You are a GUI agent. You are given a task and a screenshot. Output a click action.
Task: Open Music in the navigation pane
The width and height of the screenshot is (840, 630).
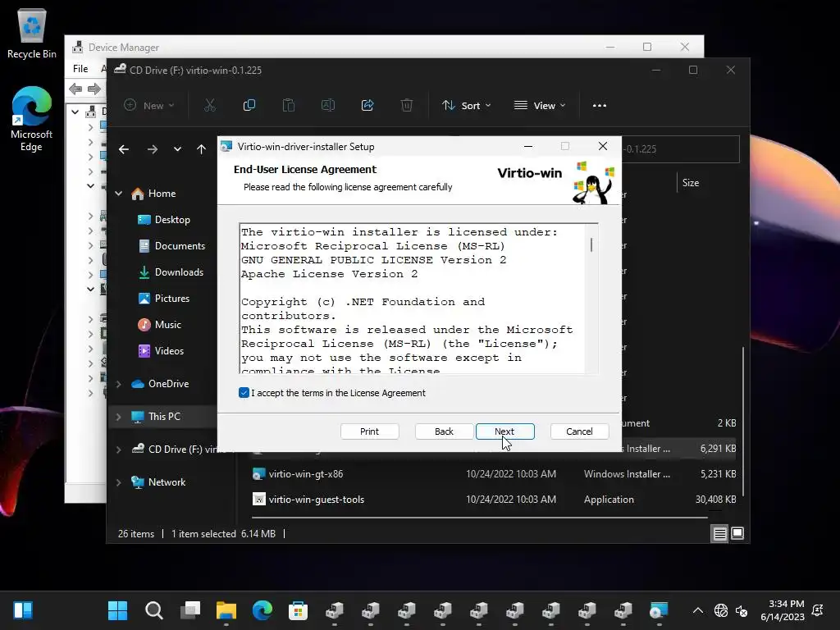click(x=160, y=325)
